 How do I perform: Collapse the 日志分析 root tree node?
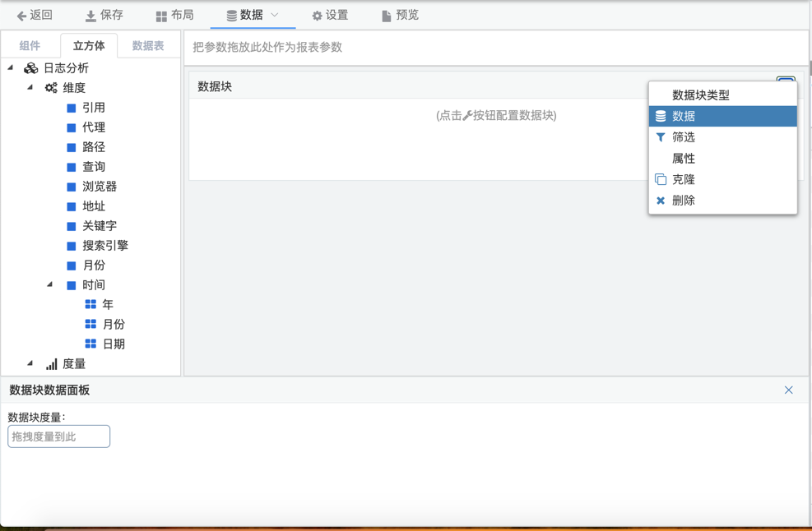pos(11,67)
